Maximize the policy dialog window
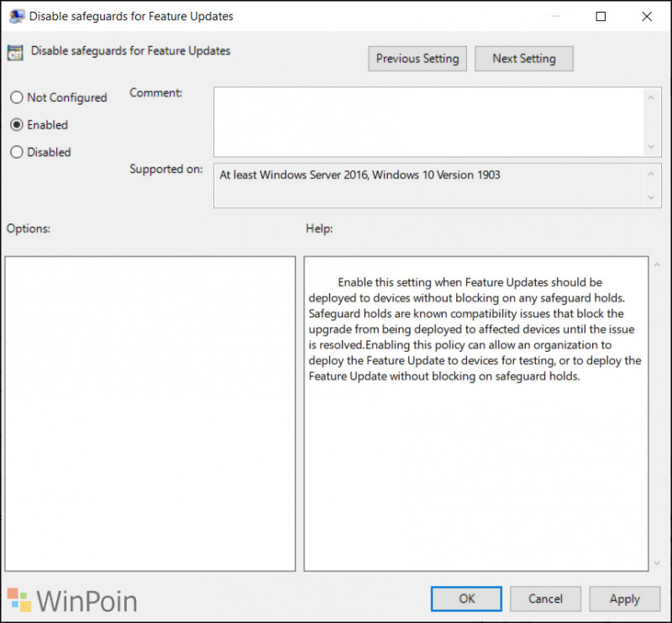Screen dimensions: 672x623 point(601,16)
